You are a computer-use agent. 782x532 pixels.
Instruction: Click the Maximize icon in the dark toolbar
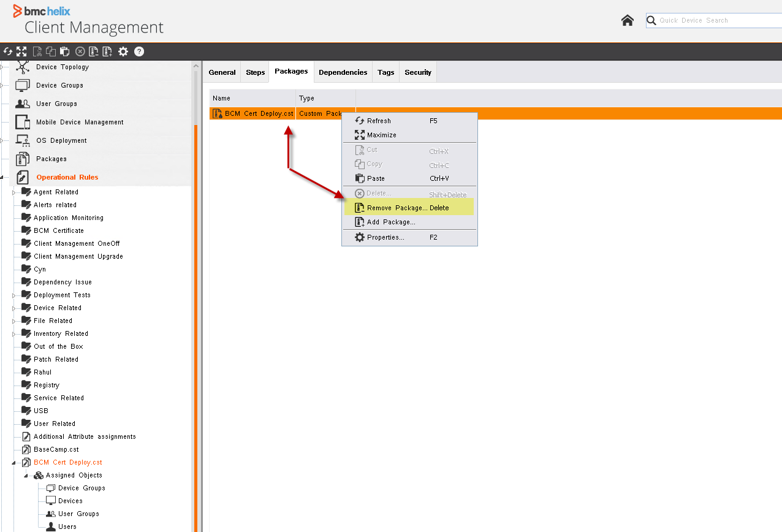click(x=21, y=51)
